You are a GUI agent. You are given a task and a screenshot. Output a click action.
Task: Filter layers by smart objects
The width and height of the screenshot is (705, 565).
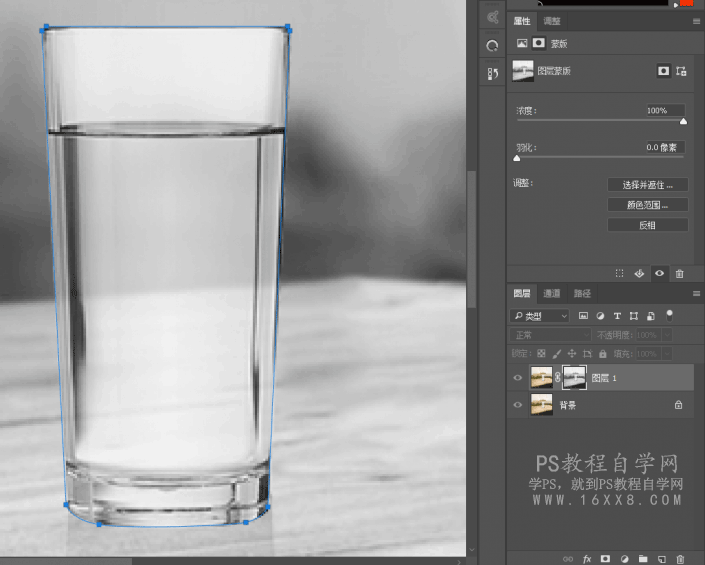click(x=651, y=316)
